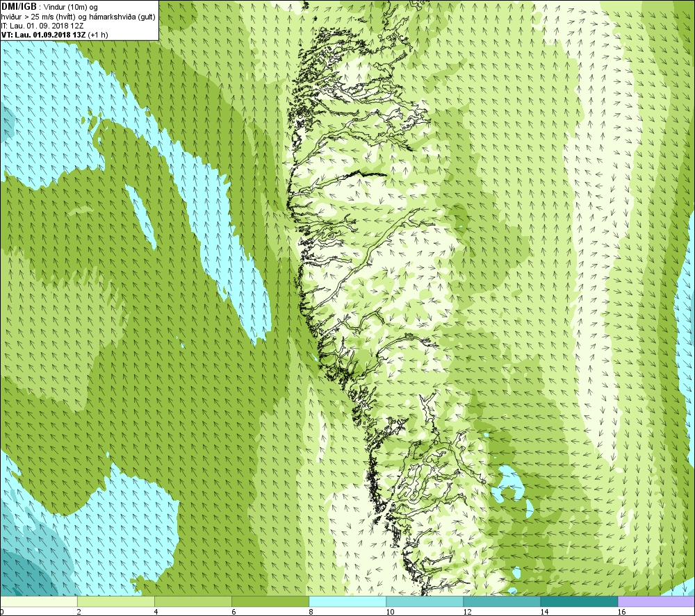Click the 2–4 m/s light green color swatch

coord(115,601)
